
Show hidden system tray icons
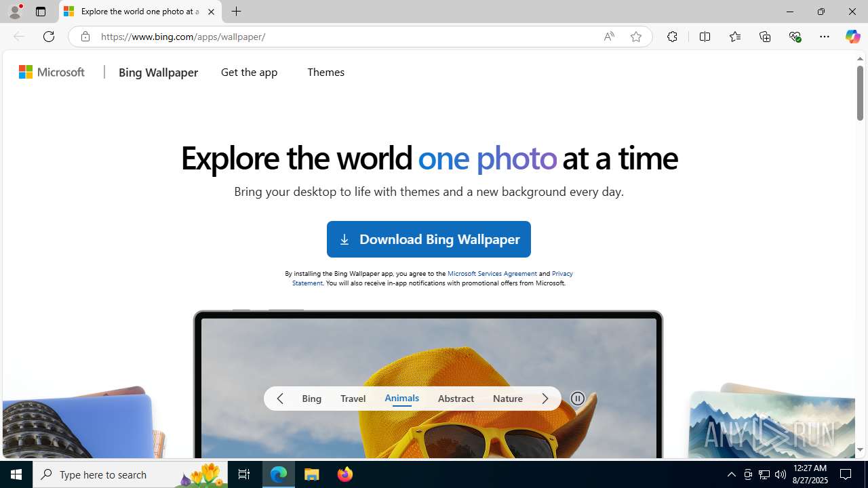(731, 474)
